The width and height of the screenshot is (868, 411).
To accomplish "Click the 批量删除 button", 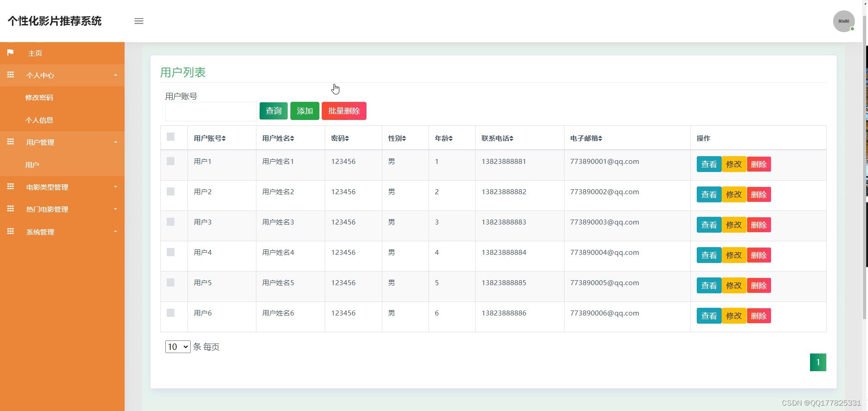I will click(x=344, y=111).
